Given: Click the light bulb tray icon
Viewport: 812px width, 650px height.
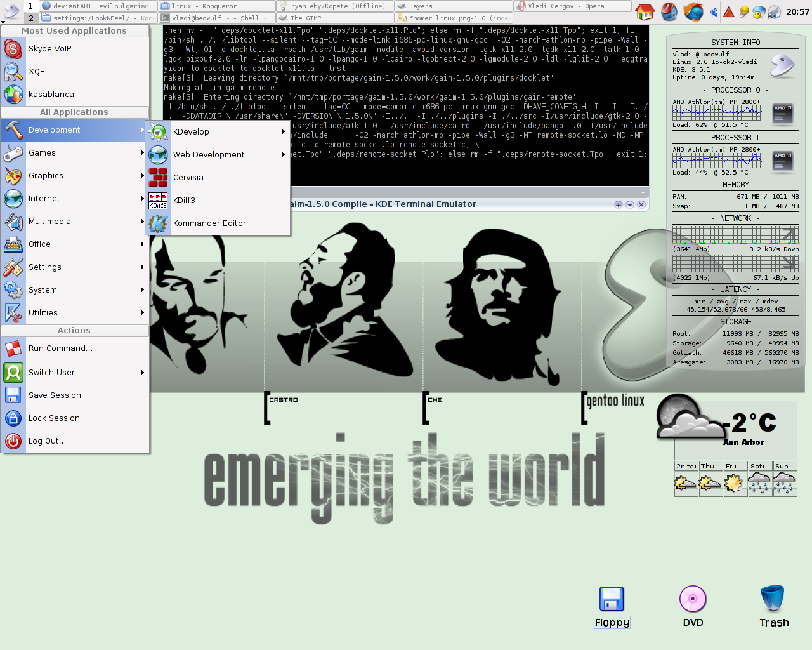Looking at the screenshot, I should [x=744, y=11].
